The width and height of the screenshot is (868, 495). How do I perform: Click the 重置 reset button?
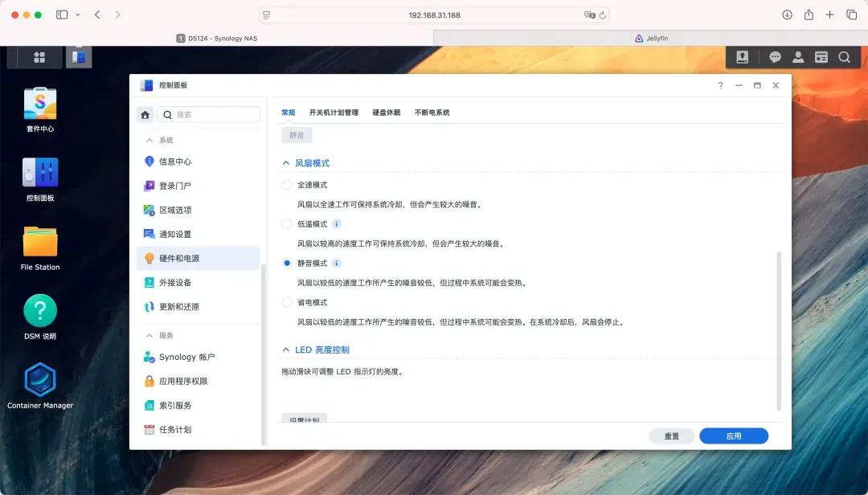click(x=671, y=436)
